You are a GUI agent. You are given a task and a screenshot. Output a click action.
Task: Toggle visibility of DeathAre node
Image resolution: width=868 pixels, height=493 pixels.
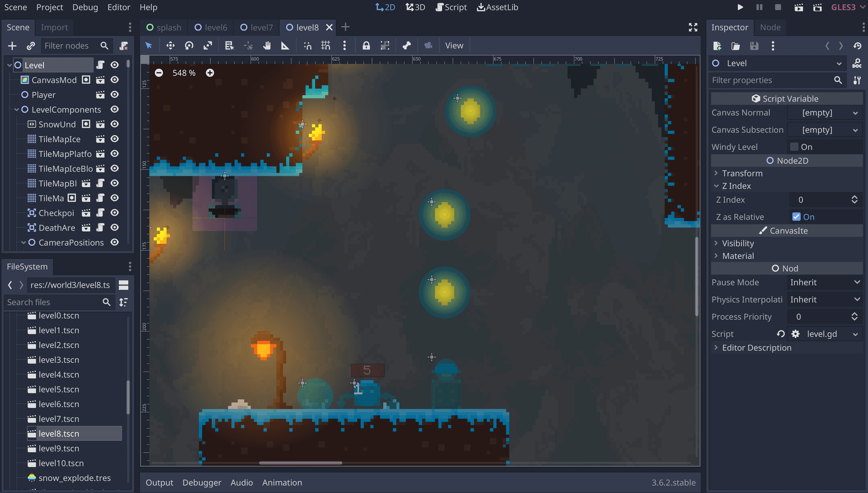pyautogui.click(x=115, y=228)
